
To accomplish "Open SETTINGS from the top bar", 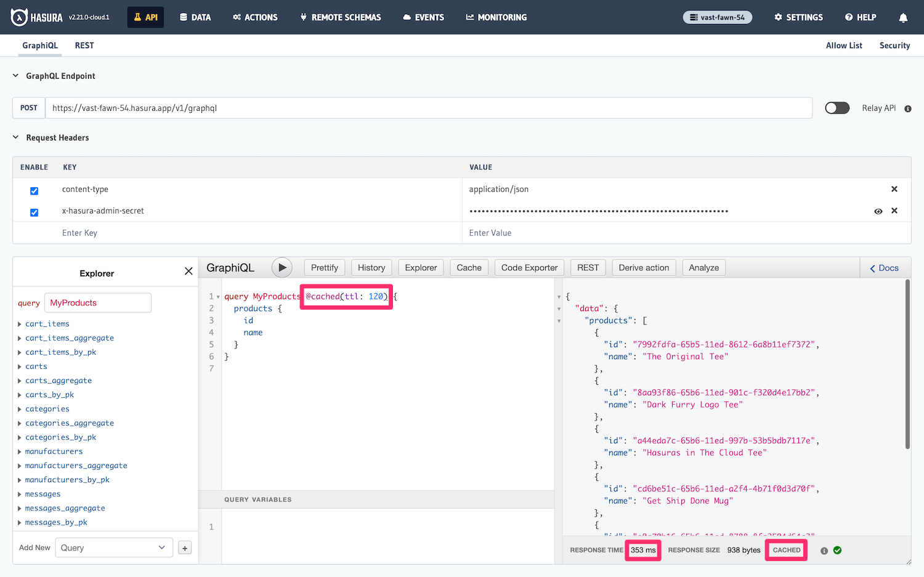I will [x=798, y=17].
